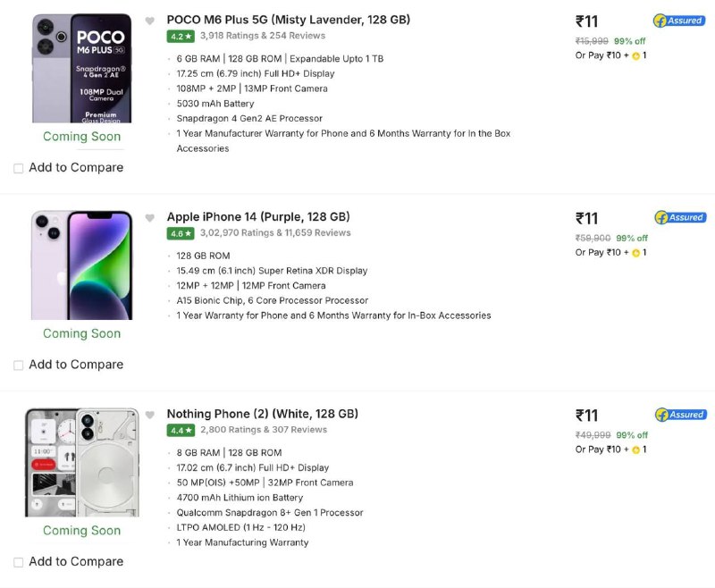Click the Flipkart Assured badge on POCO M6

pos(680,20)
